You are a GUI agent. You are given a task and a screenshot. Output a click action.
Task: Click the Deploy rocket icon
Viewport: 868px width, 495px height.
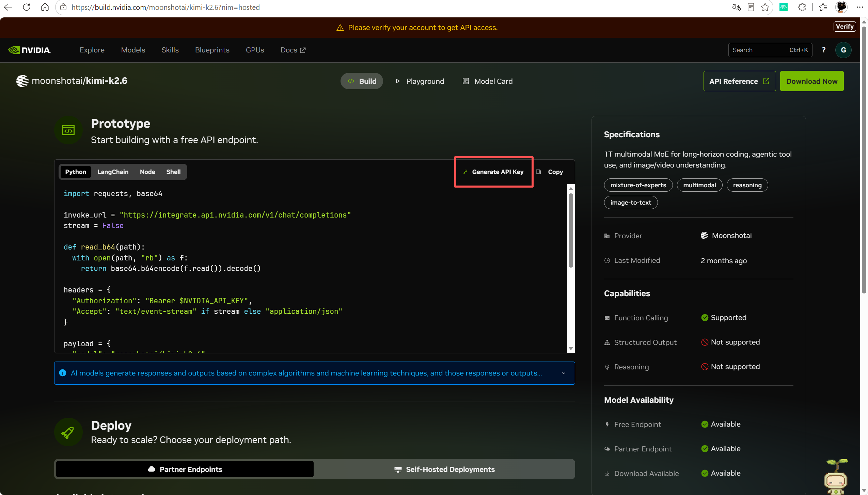[x=68, y=432]
